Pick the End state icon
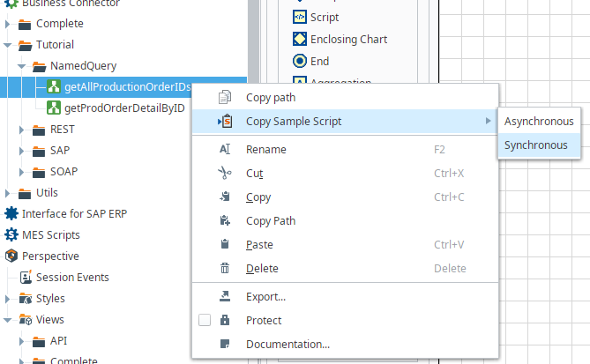 tap(299, 61)
